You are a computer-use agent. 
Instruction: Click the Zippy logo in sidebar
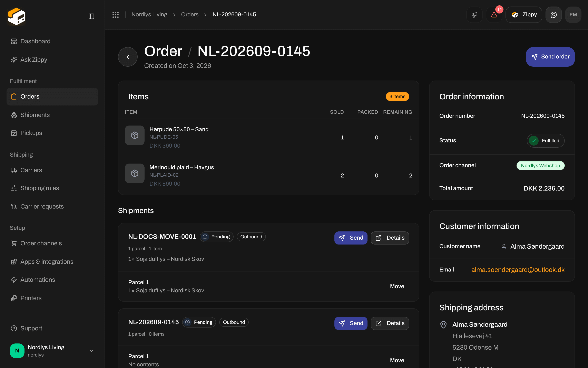[x=16, y=16]
